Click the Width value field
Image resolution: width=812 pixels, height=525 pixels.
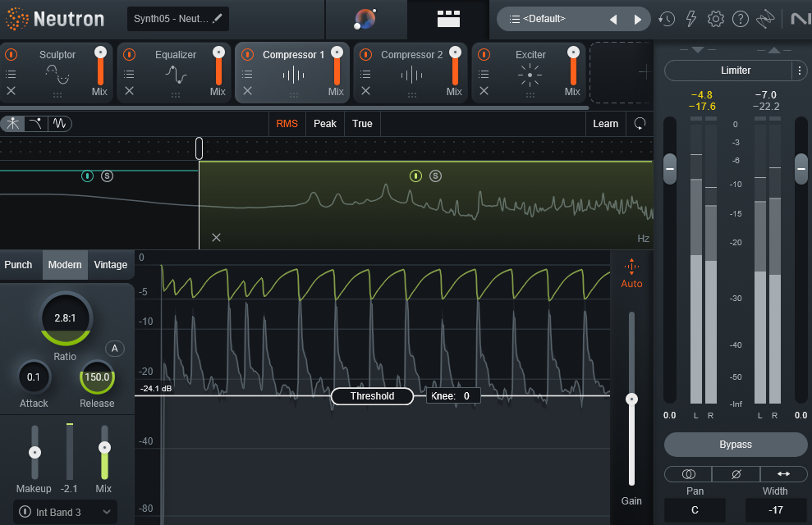(775, 510)
